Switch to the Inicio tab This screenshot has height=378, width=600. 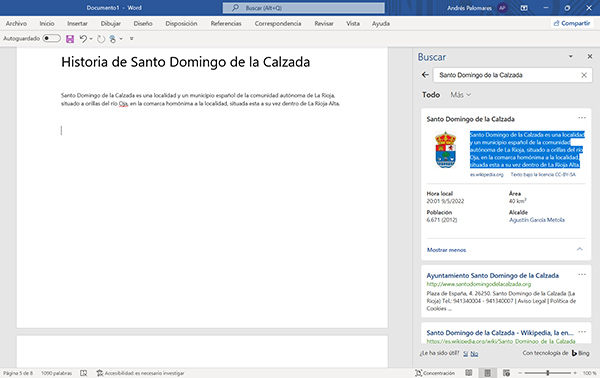(x=47, y=23)
